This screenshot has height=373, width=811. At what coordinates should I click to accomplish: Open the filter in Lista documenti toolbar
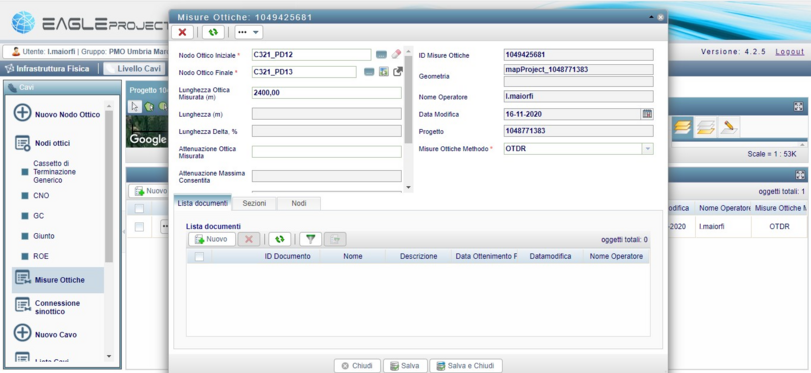point(310,239)
